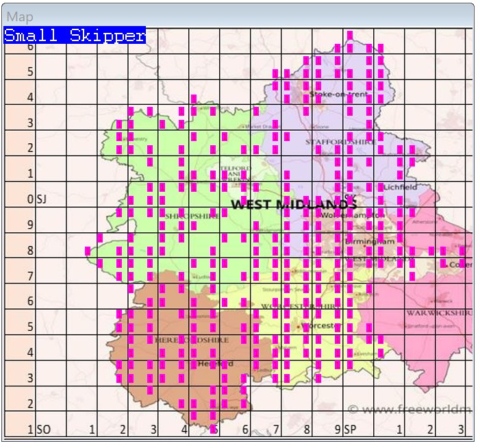Select the SHROPSHIRE county label
Image resolution: width=480 pixels, height=448 pixels.
coord(192,215)
